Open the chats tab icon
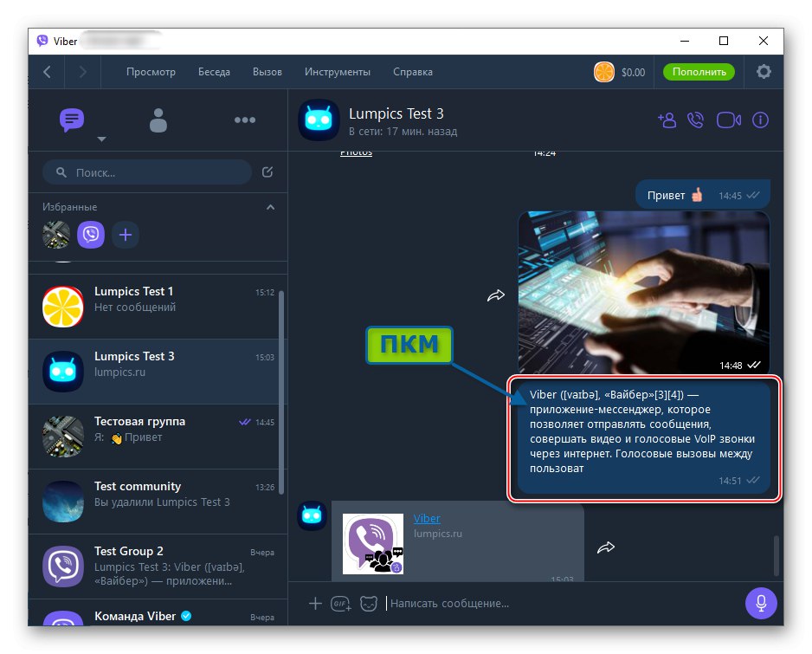The height and width of the screenshot is (654, 812). (x=72, y=120)
